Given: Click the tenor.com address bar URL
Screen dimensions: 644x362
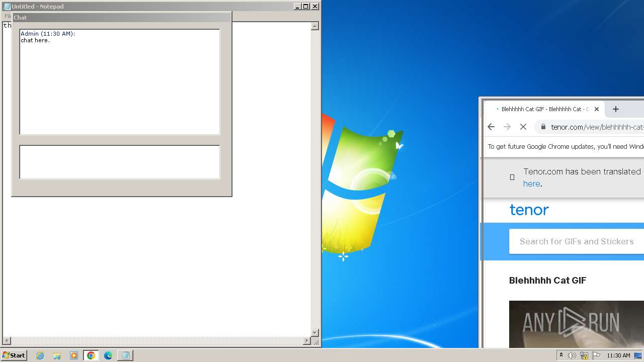Looking at the screenshot, I should 597,127.
